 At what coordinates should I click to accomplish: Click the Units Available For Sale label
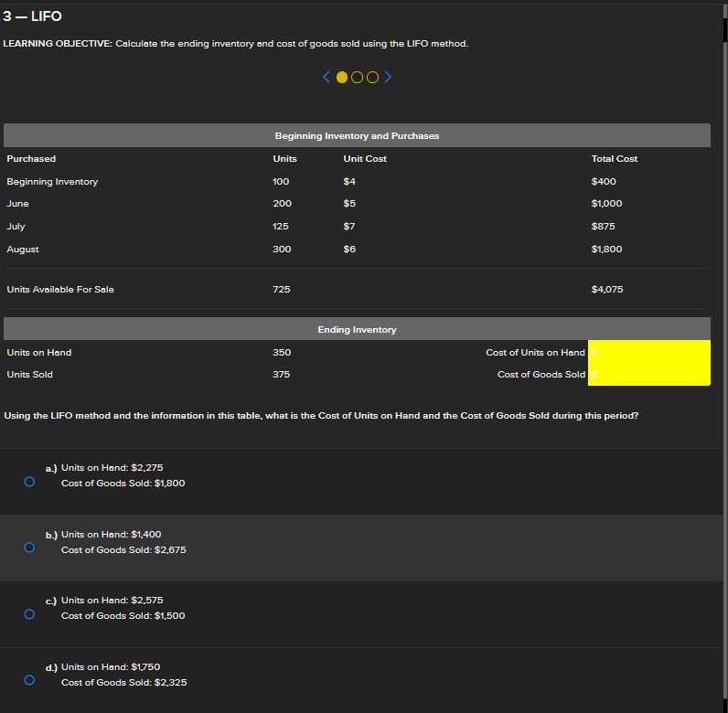pos(60,290)
